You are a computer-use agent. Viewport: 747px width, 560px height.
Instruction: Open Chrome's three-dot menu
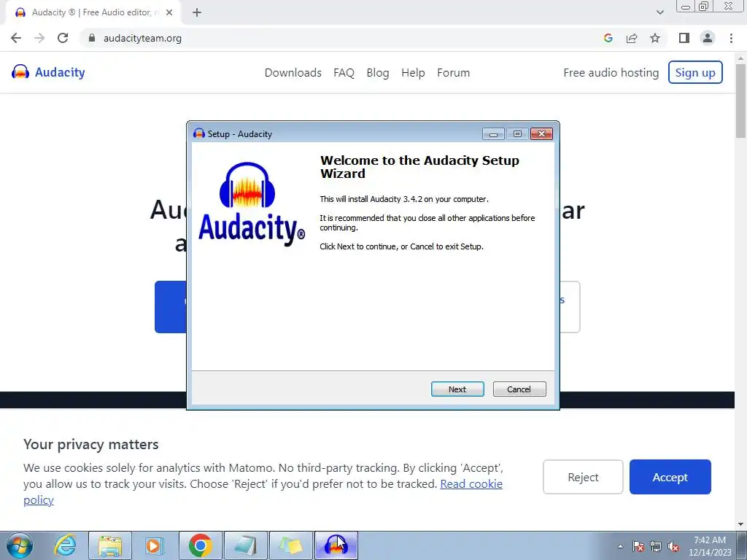pos(731,38)
